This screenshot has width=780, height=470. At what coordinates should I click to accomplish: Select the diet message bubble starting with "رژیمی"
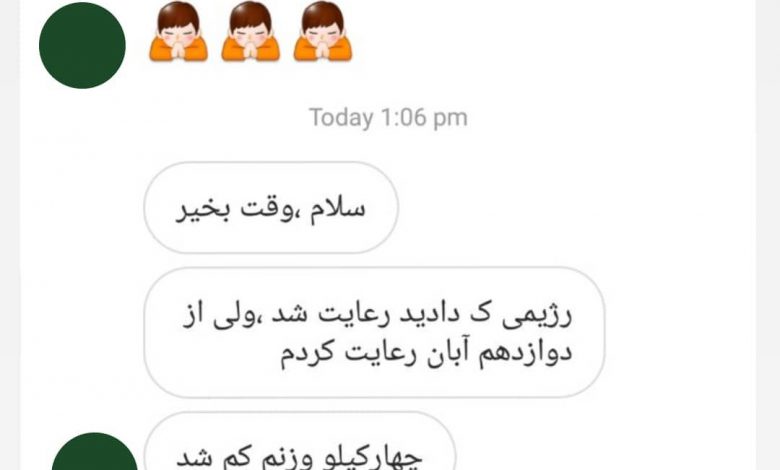pos(374,332)
